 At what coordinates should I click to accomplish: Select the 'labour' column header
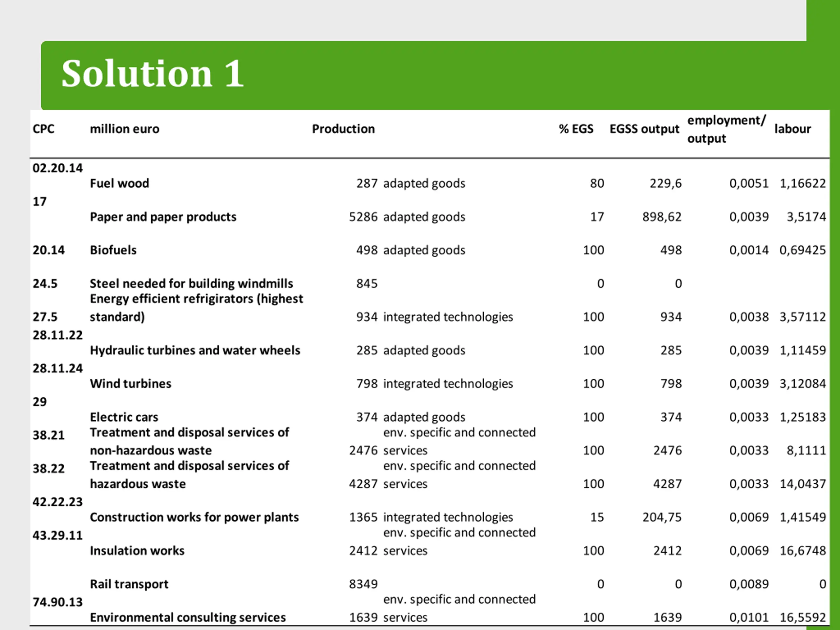792,129
